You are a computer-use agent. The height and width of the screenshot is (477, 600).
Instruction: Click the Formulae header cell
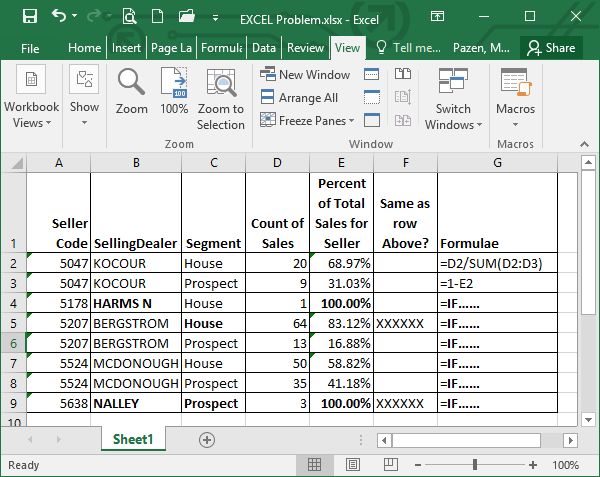[497, 213]
